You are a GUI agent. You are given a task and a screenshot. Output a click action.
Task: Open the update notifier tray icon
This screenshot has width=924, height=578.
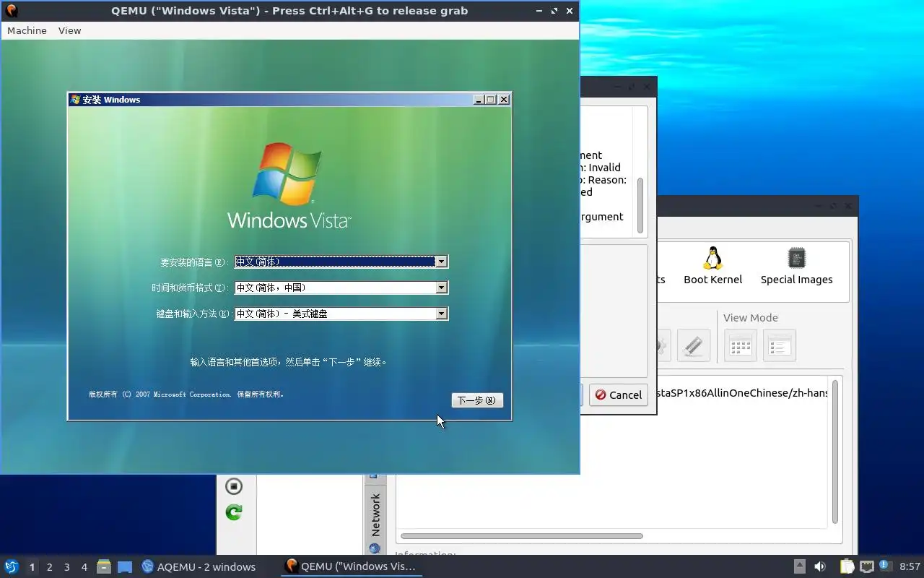(885, 566)
